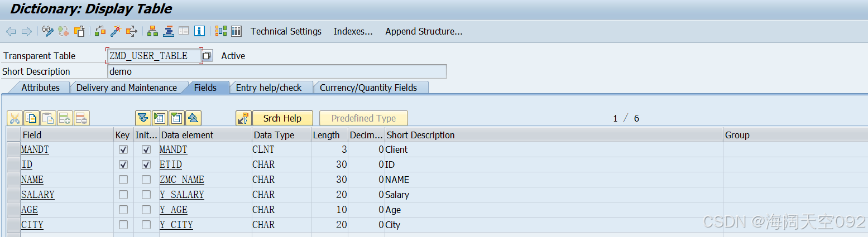Viewport: 868px width, 237px height.
Task: Switch to the Attributes tab
Action: [40, 88]
